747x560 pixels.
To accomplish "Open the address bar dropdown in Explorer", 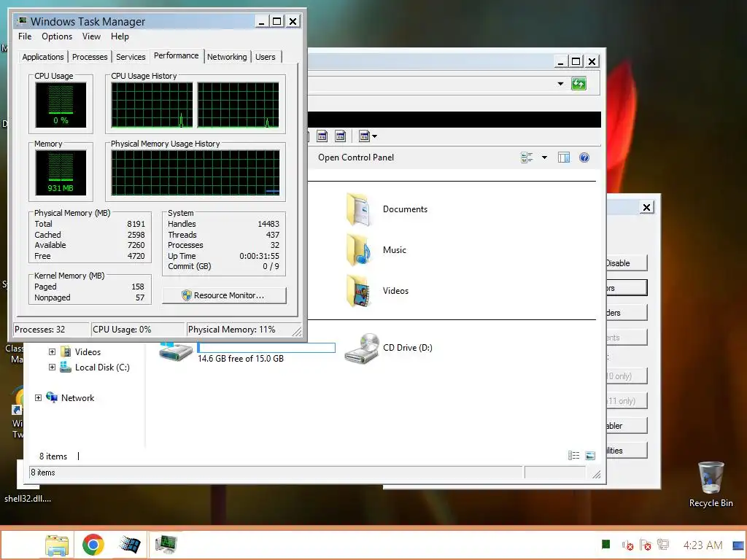I will (560, 84).
